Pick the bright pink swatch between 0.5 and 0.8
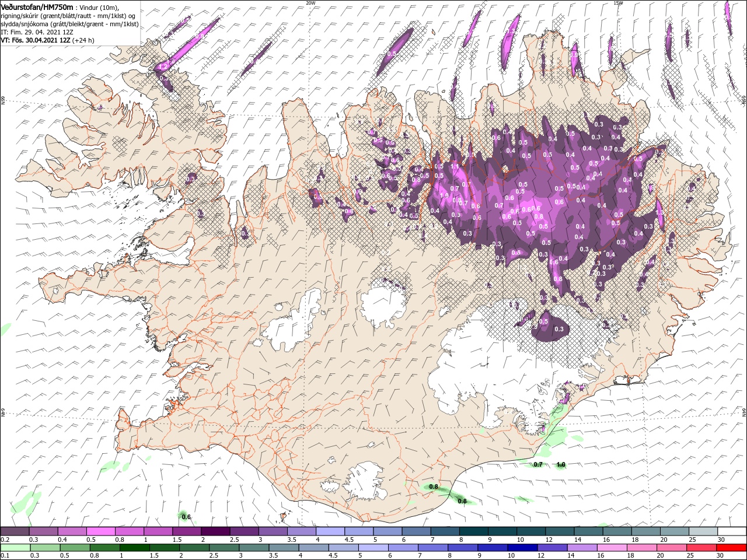This screenshot has height=560, width=747. (100, 531)
